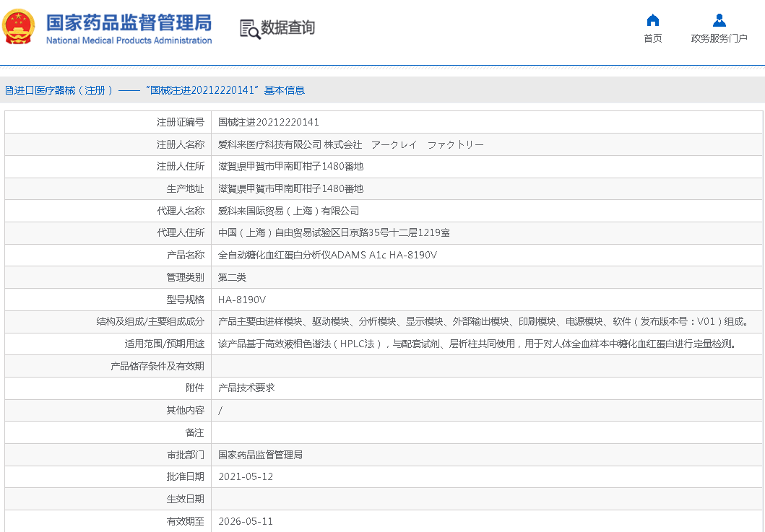Select the structure text 产品主要由进样模块
The image size is (765, 532).
(260, 321)
